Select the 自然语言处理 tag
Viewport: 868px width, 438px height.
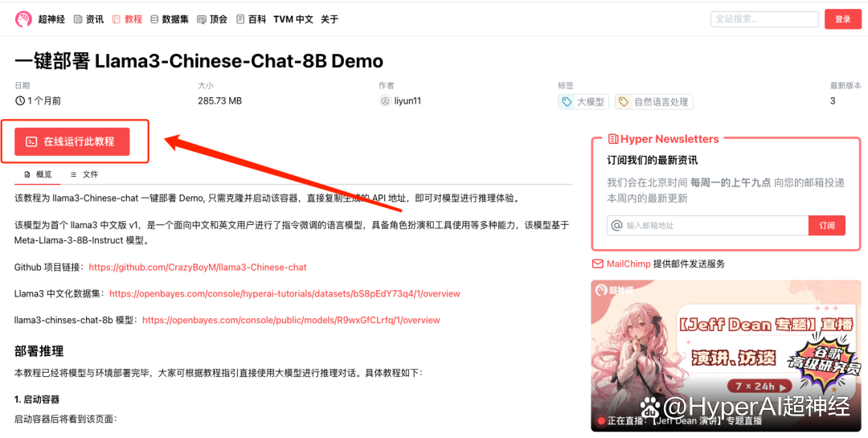[653, 102]
